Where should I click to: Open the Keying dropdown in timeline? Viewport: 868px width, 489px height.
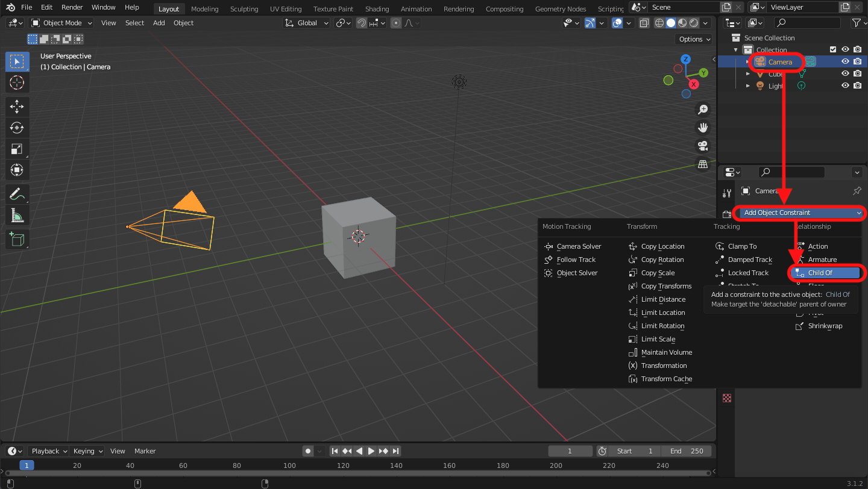tap(88, 451)
